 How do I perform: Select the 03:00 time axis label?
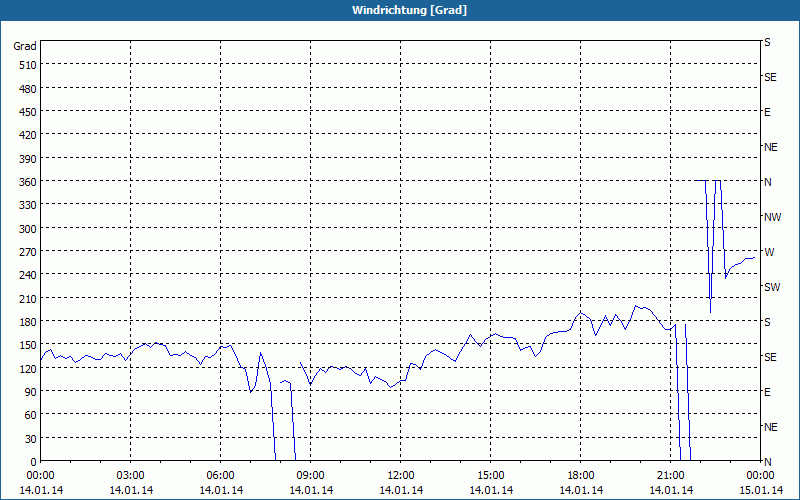[x=131, y=475]
